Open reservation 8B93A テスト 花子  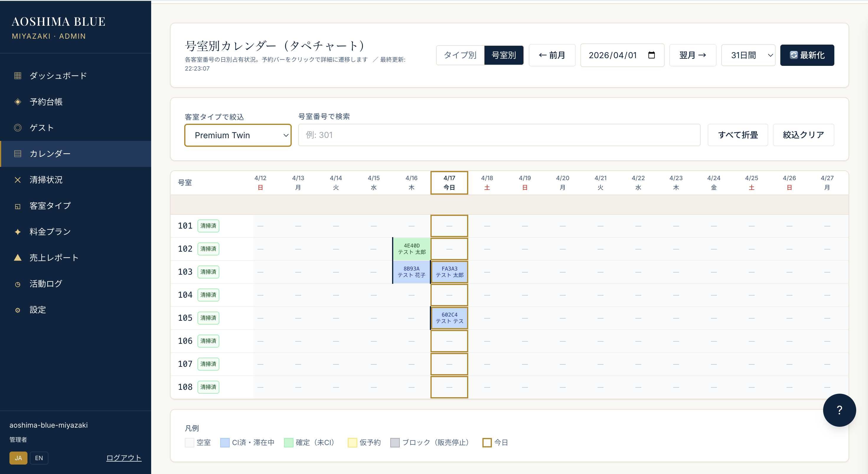[412, 272]
